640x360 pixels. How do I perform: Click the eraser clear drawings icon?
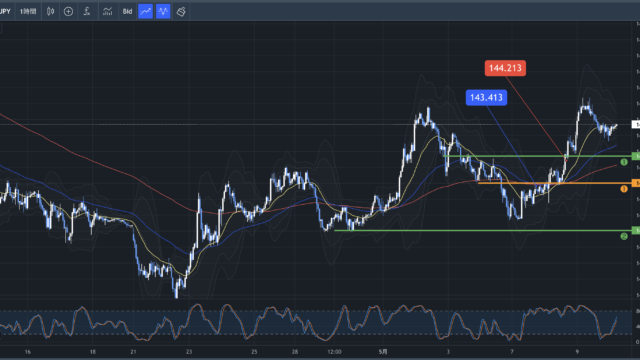tap(181, 11)
